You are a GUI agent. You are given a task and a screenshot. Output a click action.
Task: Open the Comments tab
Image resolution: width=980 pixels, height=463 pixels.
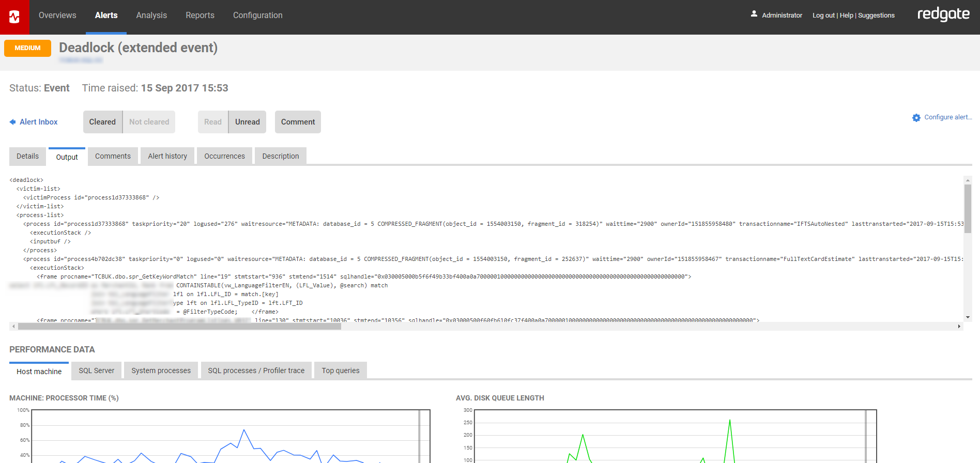pyautogui.click(x=113, y=156)
